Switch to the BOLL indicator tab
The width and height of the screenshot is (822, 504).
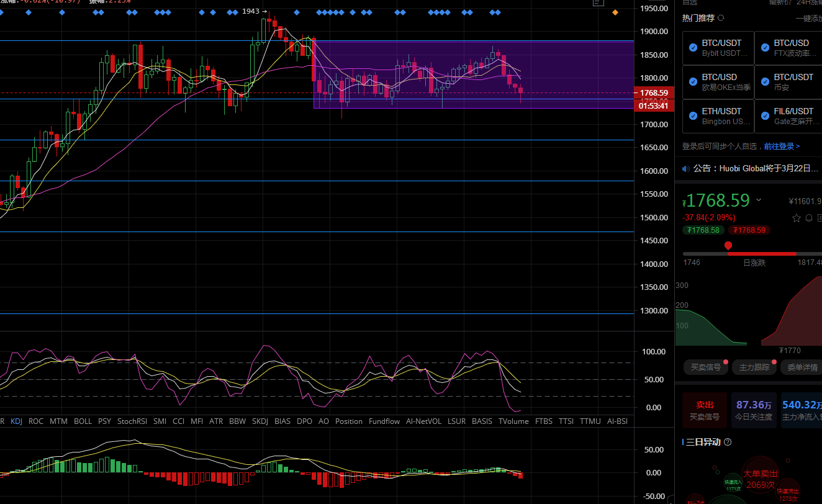point(83,421)
